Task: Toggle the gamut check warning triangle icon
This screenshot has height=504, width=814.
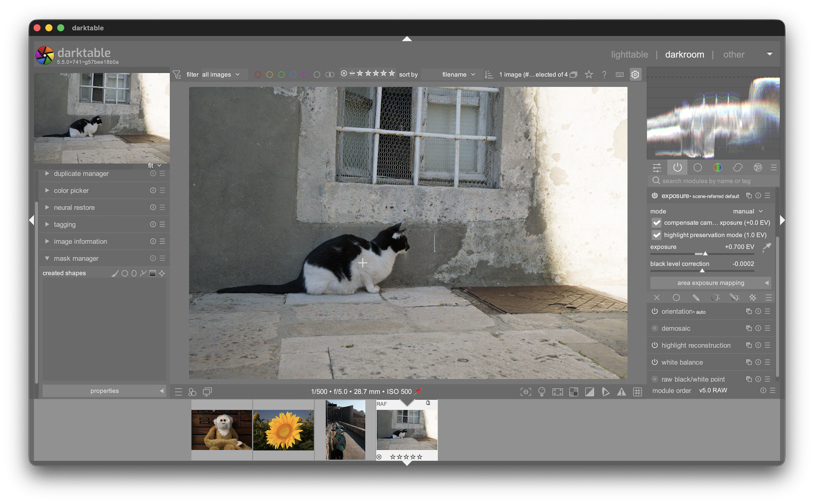Action: click(x=621, y=392)
